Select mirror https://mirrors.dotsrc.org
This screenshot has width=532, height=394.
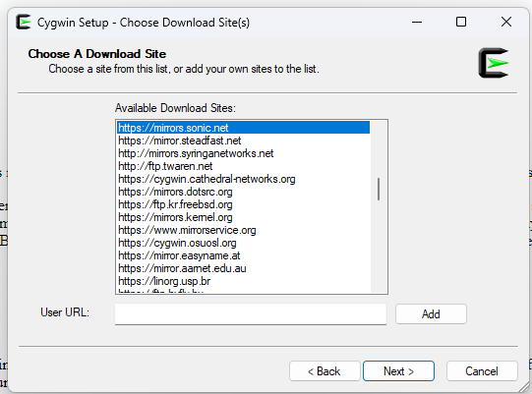click(243, 192)
